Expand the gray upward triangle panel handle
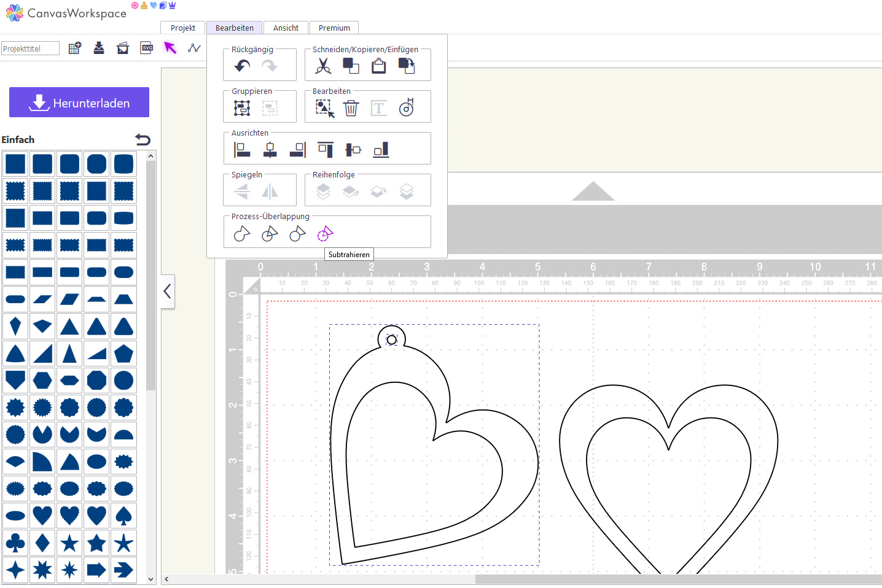 pyautogui.click(x=593, y=191)
